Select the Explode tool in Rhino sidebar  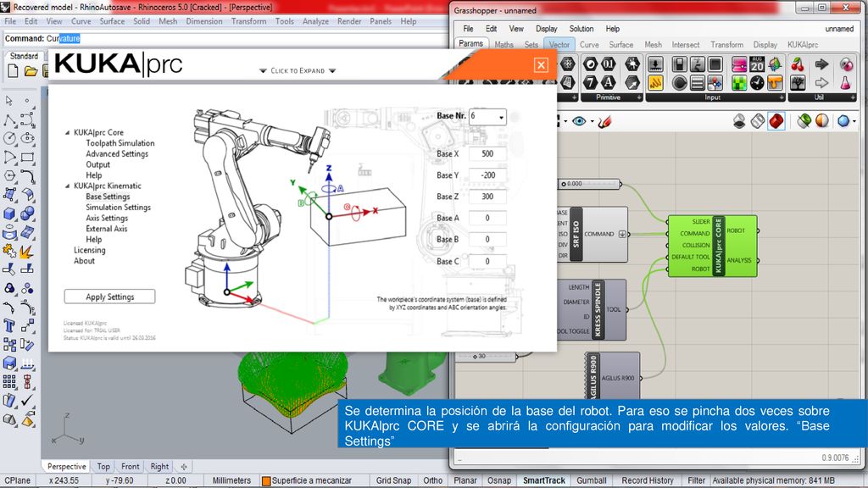click(27, 252)
